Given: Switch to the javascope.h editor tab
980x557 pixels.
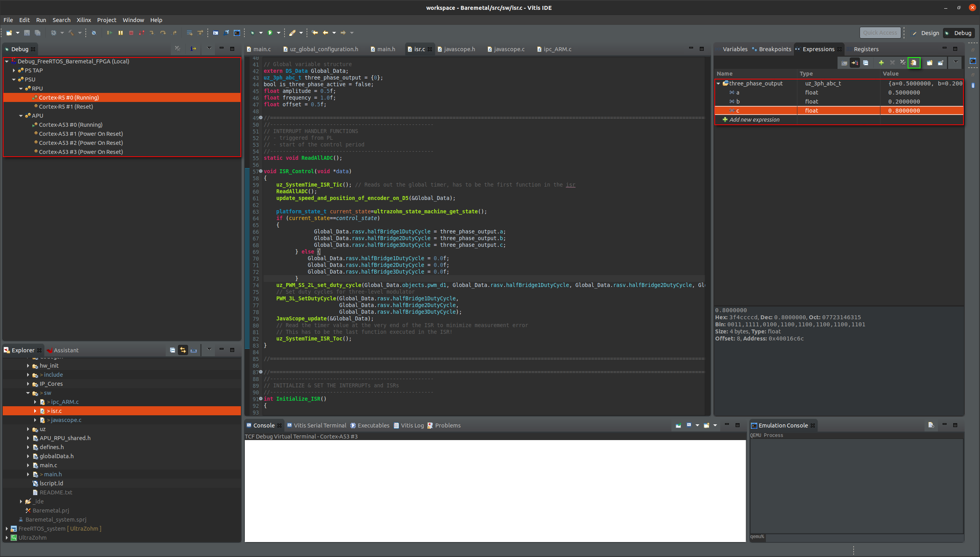Looking at the screenshot, I should 459,49.
